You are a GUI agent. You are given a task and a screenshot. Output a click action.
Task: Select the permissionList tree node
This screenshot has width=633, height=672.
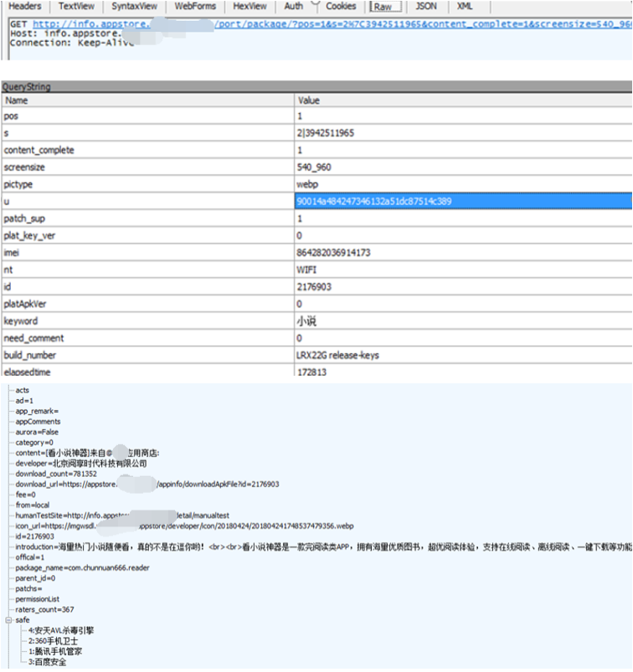(38, 599)
